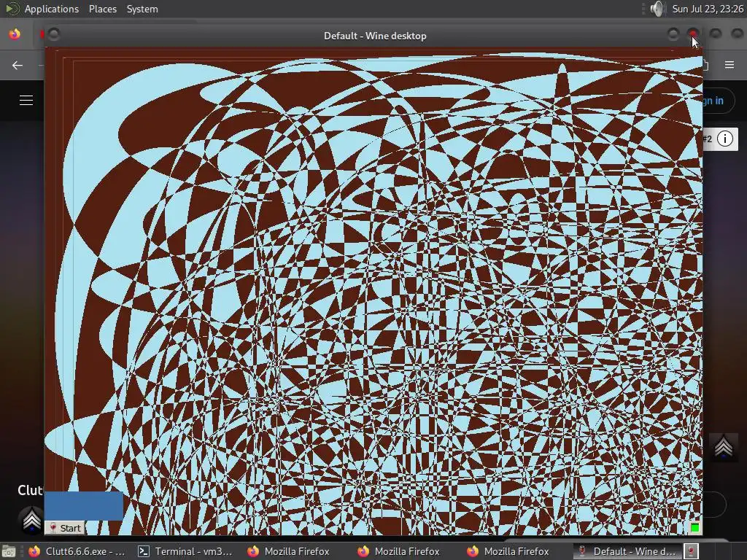Click the chevron scroll-to-top icon on the right
Screen dimensions: 747x560
pos(724,448)
